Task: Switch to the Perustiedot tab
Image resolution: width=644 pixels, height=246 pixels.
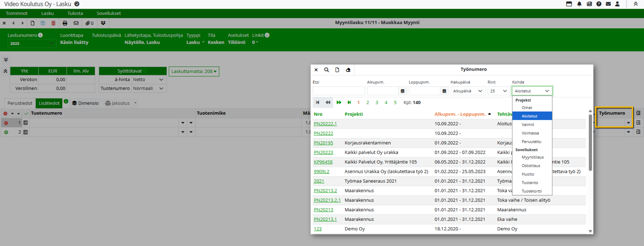Action: 20,103
